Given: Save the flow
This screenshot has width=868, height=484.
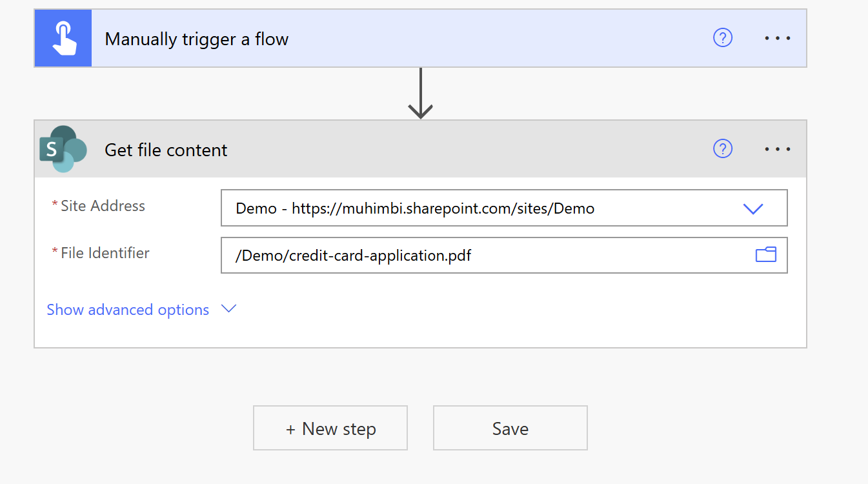Looking at the screenshot, I should coord(509,428).
